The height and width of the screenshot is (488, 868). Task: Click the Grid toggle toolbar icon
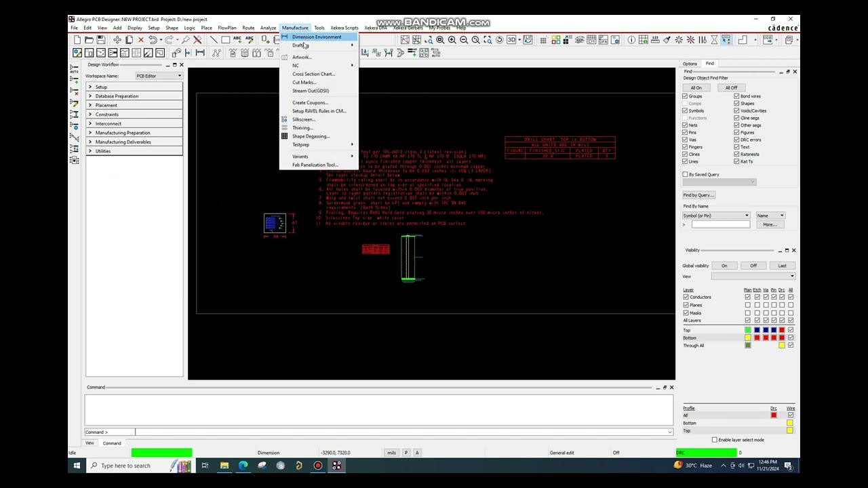tap(543, 40)
